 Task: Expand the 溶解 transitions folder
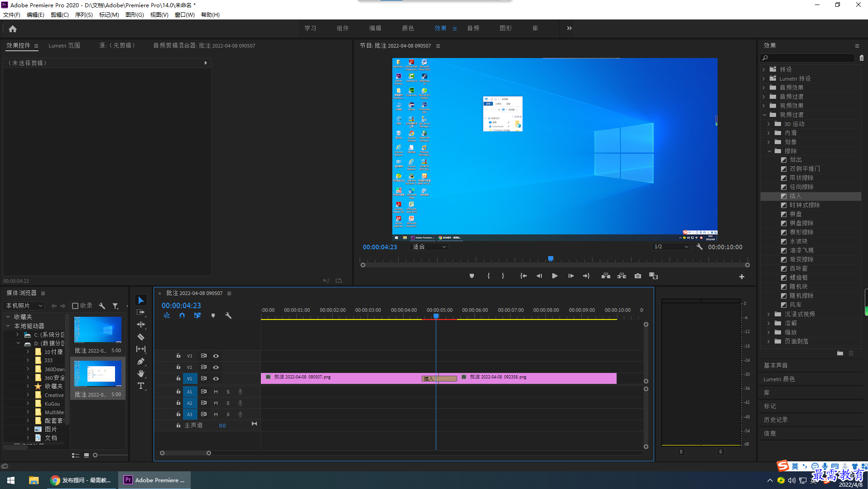[x=769, y=323]
